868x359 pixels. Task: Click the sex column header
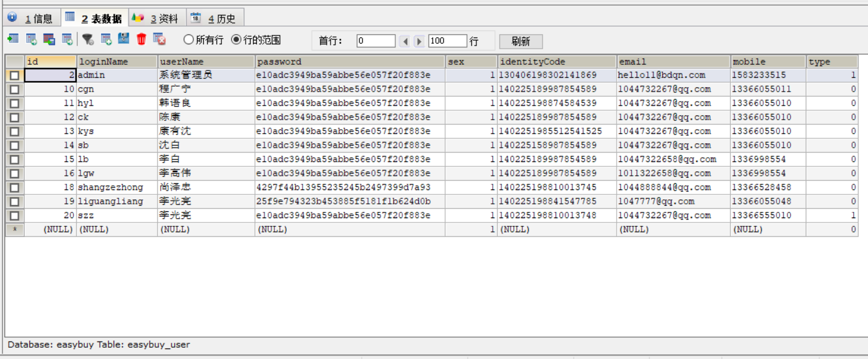point(471,62)
